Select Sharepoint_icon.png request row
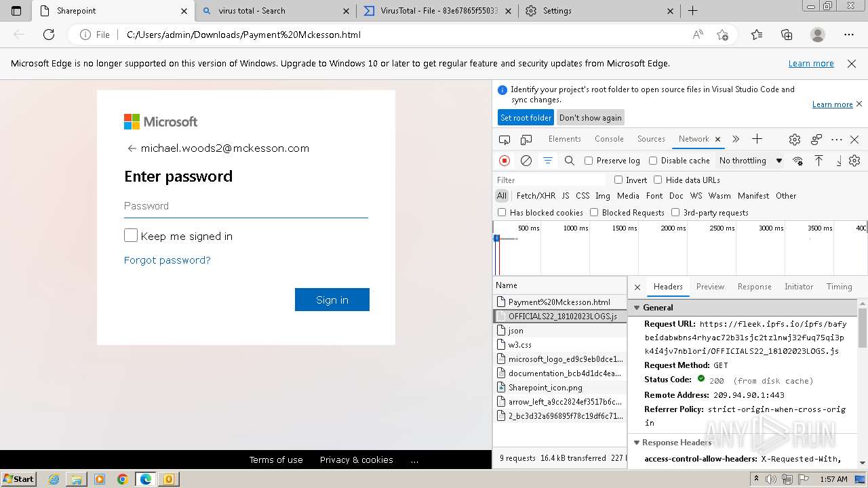 [560, 388]
